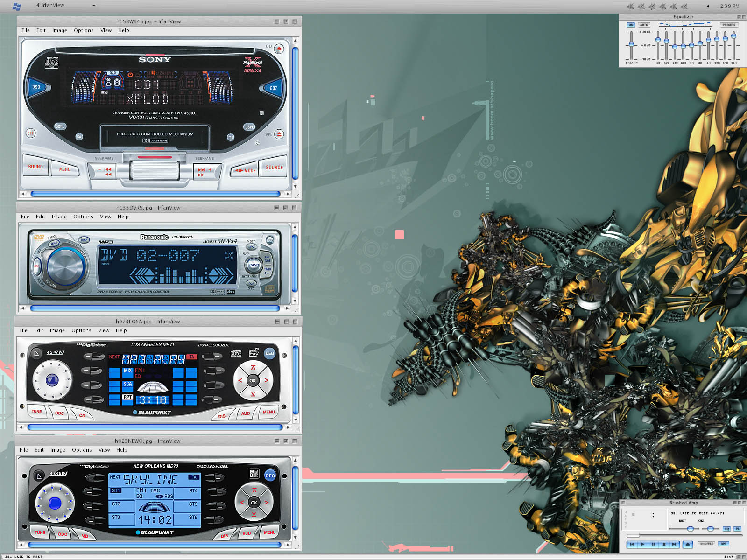Viewport: 747px width, 560px height.
Task: Open Help menu in h023LOSA.jpg window
Action: (x=121, y=330)
